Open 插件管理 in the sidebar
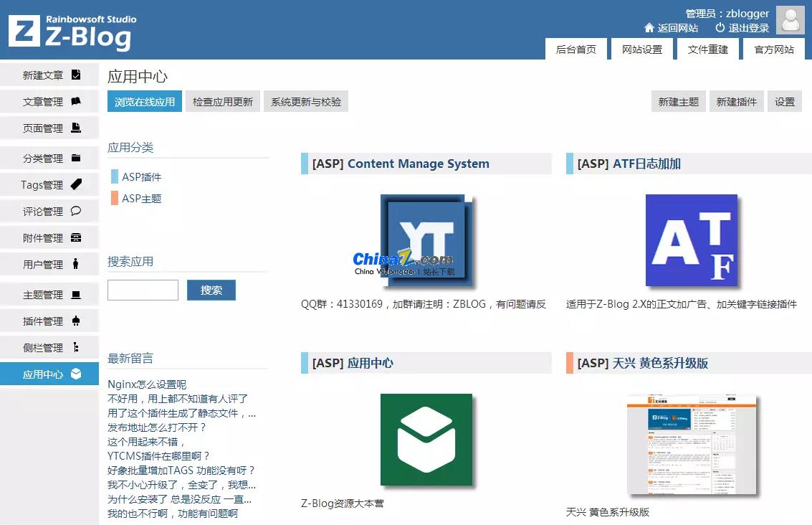Image resolution: width=812 pixels, height=525 pixels. click(49, 321)
